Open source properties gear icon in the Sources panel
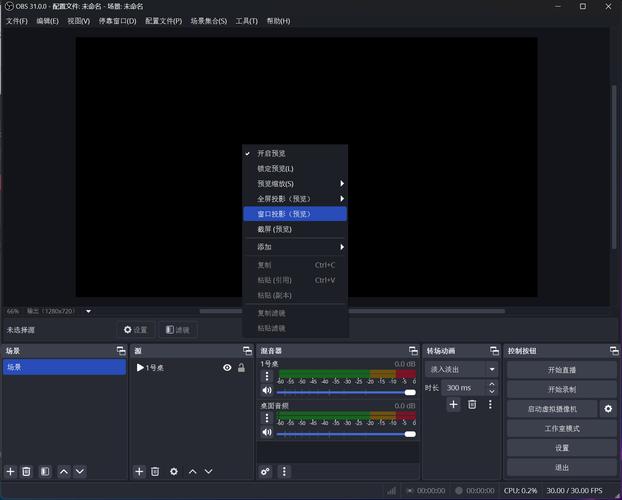 pos(173,471)
